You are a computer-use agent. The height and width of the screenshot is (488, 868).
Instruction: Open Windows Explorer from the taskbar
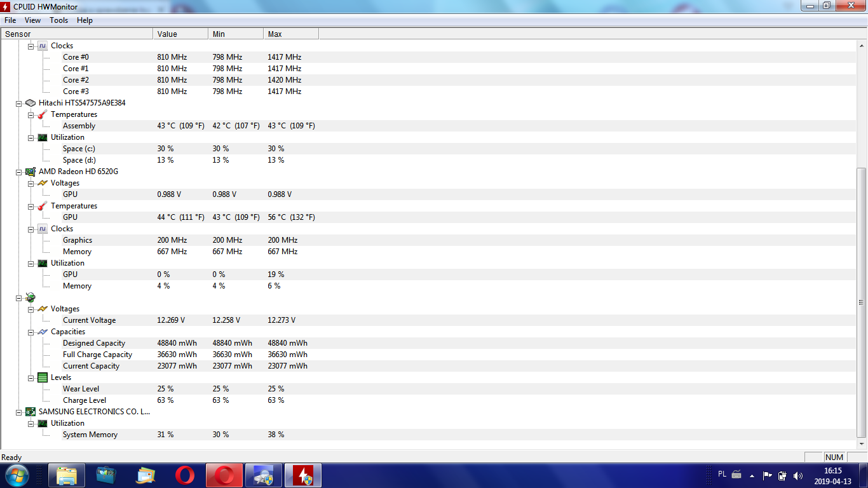[67, 475]
